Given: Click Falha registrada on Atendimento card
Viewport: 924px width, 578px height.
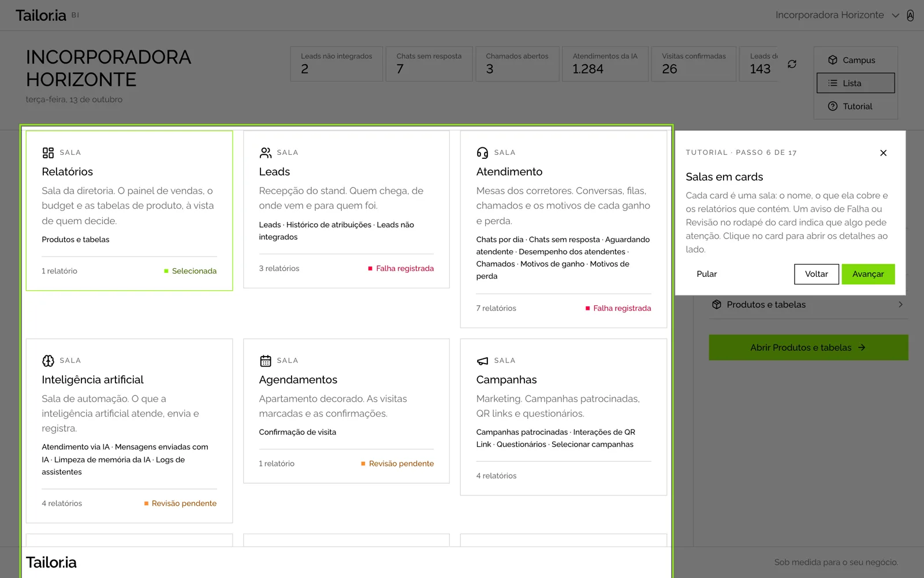Looking at the screenshot, I should tap(618, 308).
